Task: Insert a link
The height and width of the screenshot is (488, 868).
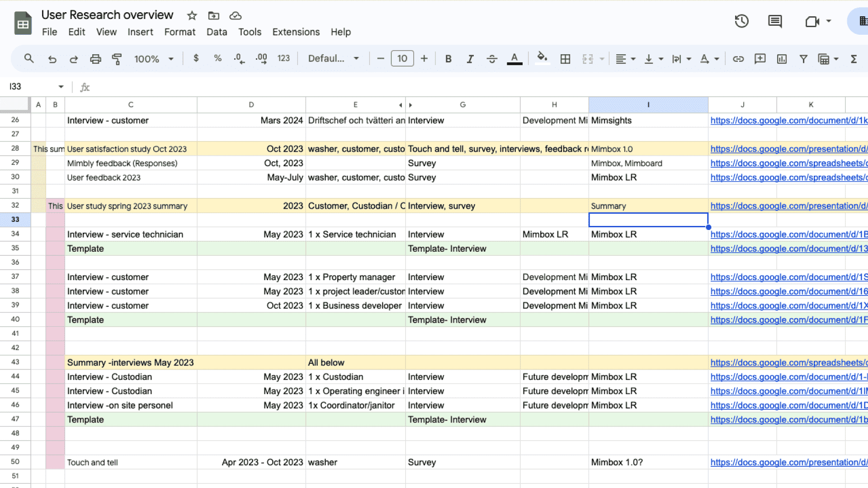Action: 738,59
